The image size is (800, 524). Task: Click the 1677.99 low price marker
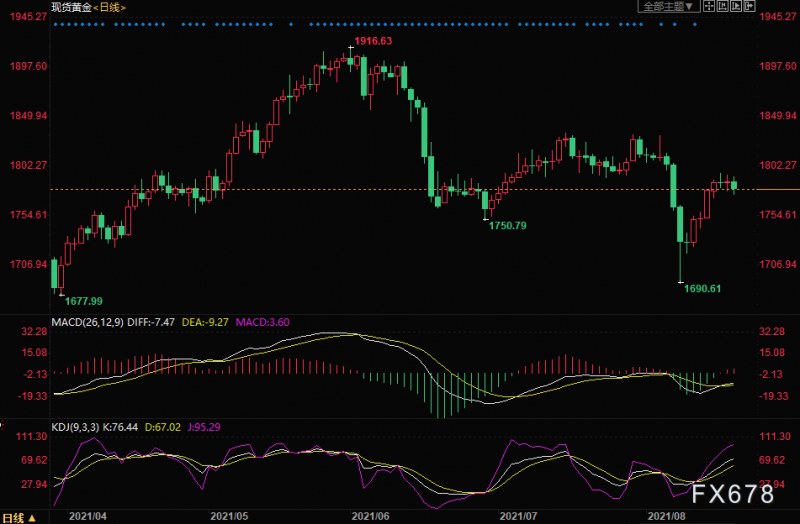click(x=82, y=300)
